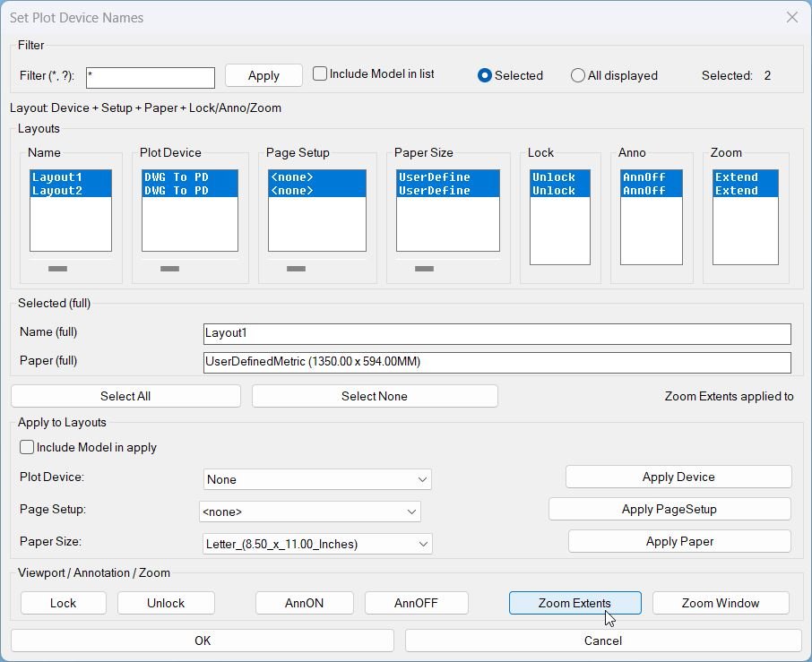Screen dimensions: 812x662
Task: Close the Set Plot Device Names dialog
Action: [x=791, y=17]
